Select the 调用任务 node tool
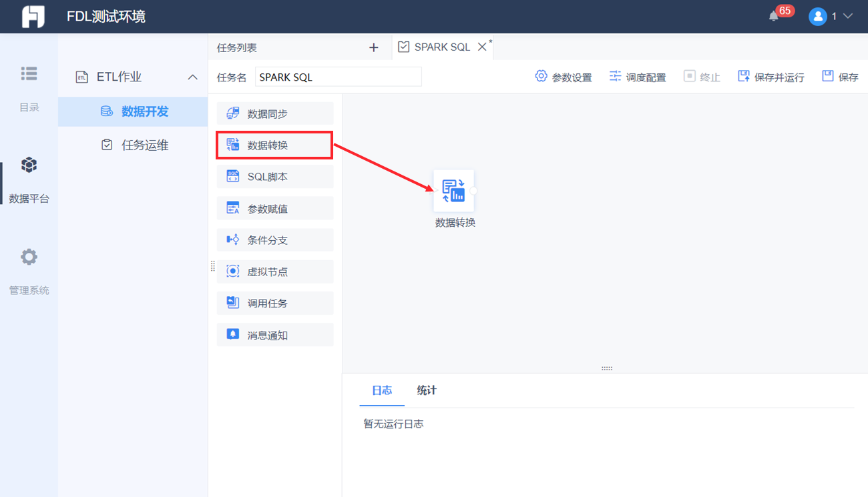The image size is (868, 497). 274,303
